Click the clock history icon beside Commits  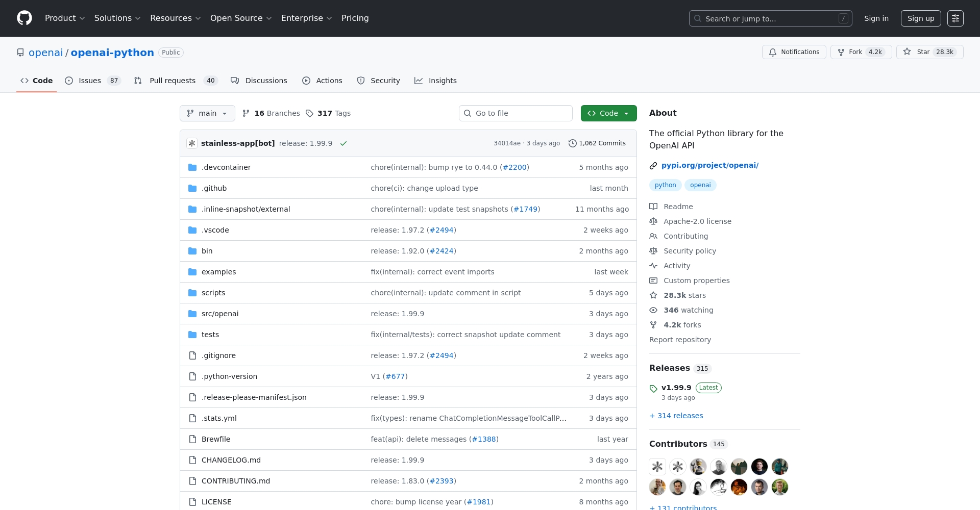(573, 143)
